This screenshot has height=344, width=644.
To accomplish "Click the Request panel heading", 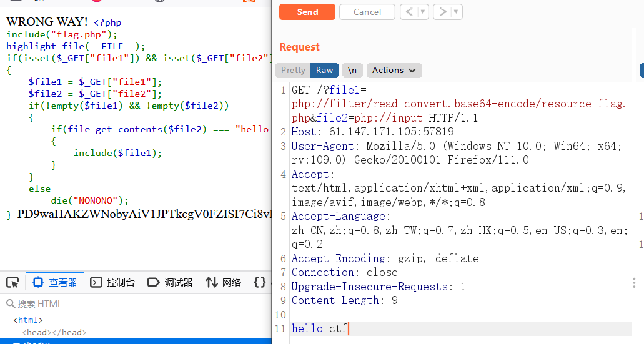I will [299, 47].
